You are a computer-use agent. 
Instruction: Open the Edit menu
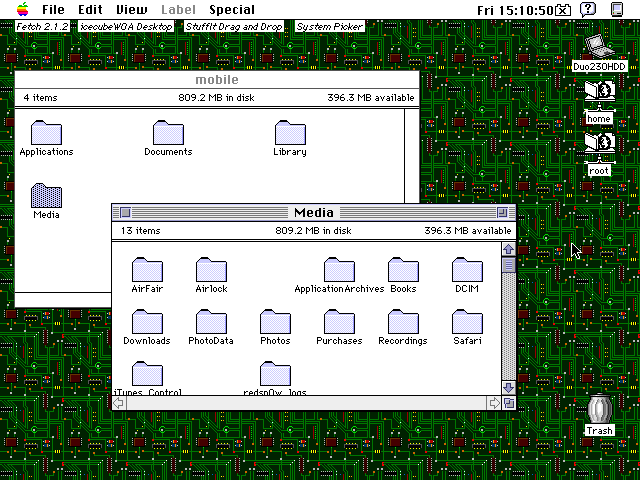[90, 9]
